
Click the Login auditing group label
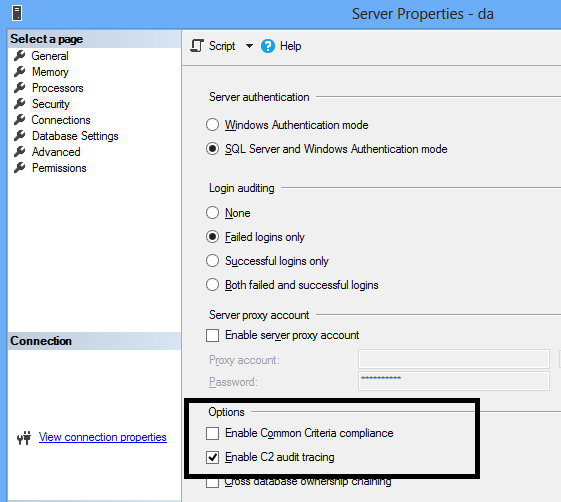click(x=242, y=188)
